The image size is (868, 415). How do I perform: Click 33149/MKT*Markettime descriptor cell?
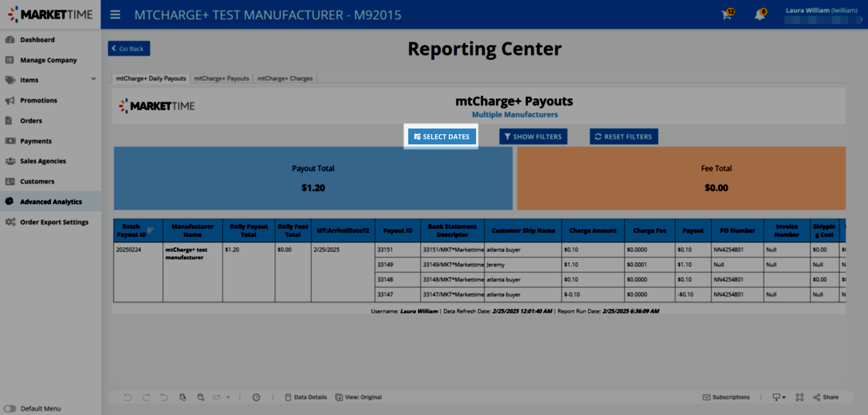(x=453, y=265)
